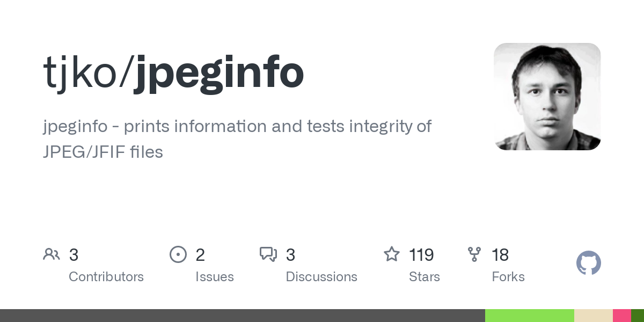Click the user avatar photo
The width and height of the screenshot is (644, 322).
(547, 97)
